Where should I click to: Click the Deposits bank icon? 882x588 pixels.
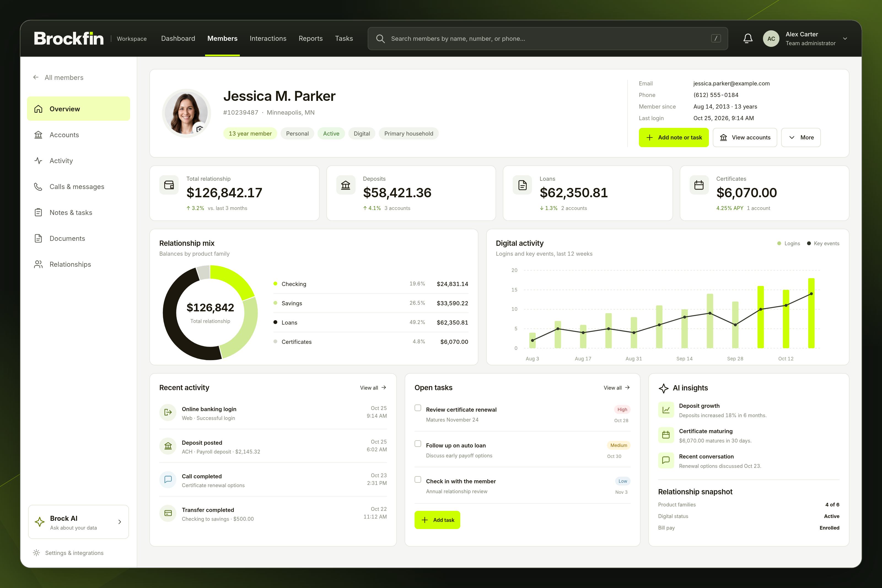coord(345,185)
